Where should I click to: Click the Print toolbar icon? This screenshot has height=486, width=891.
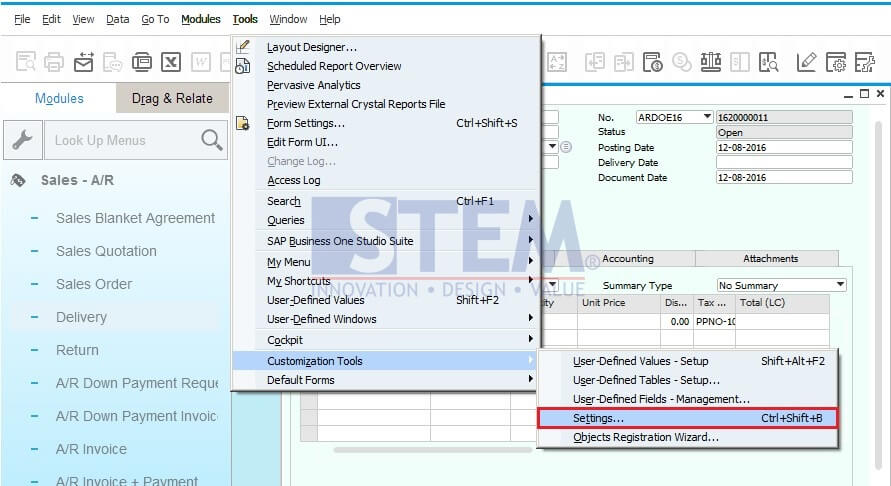pos(54,61)
